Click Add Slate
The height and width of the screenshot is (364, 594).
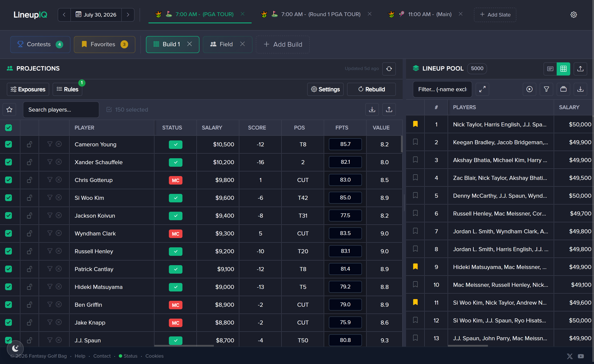tap(495, 15)
